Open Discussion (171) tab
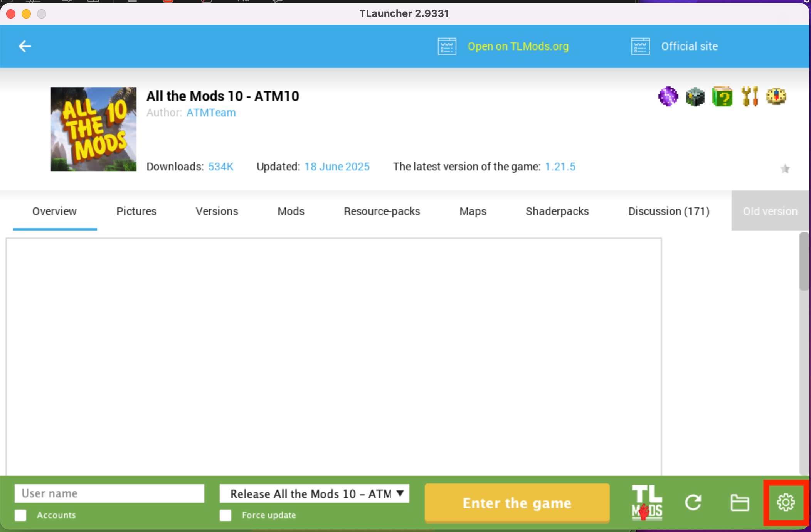 coord(669,211)
